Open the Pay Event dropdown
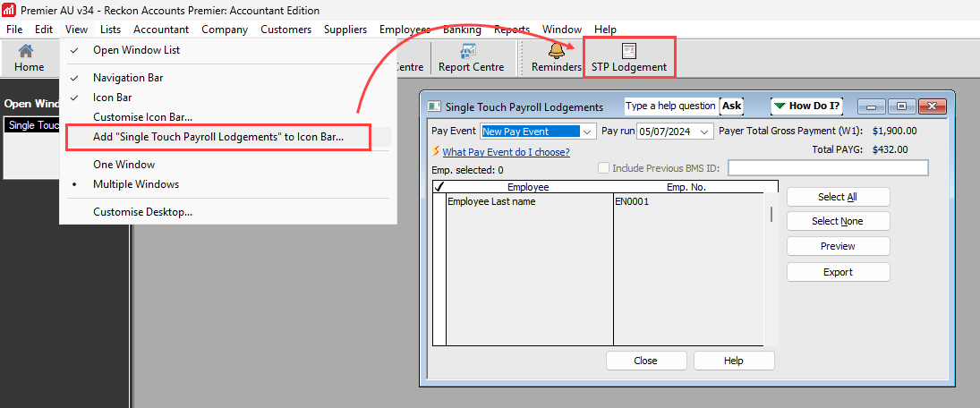Image resolution: width=980 pixels, height=408 pixels. coord(588,132)
